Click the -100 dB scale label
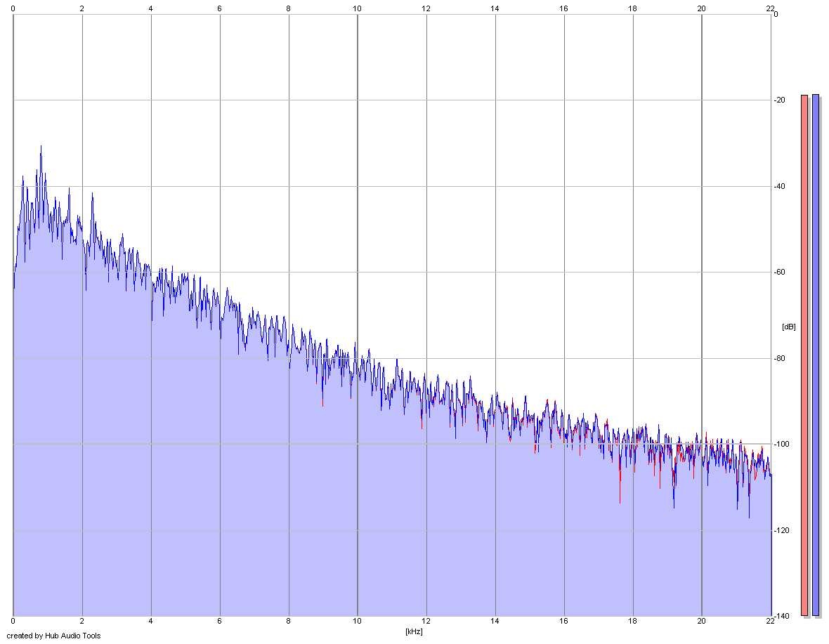 [x=781, y=445]
